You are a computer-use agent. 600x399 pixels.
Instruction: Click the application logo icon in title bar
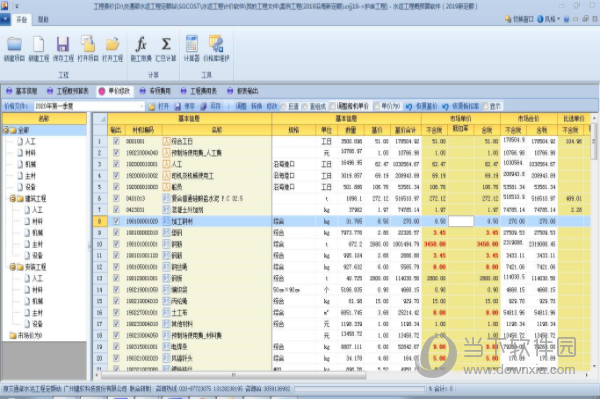[5, 6]
